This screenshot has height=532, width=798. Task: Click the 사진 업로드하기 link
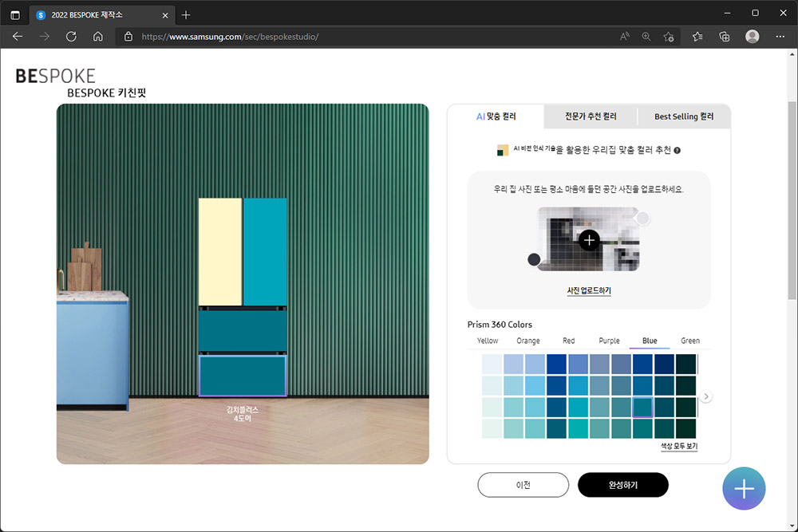coord(589,290)
